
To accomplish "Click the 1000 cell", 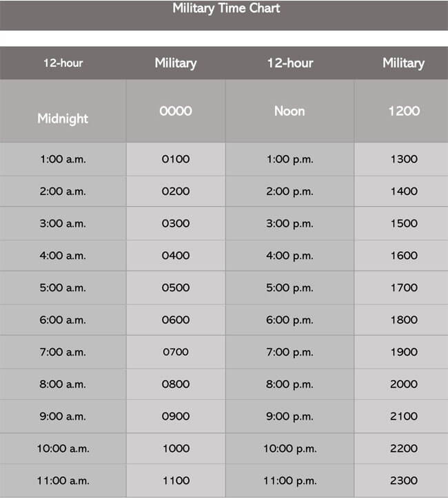I will 175,448.
